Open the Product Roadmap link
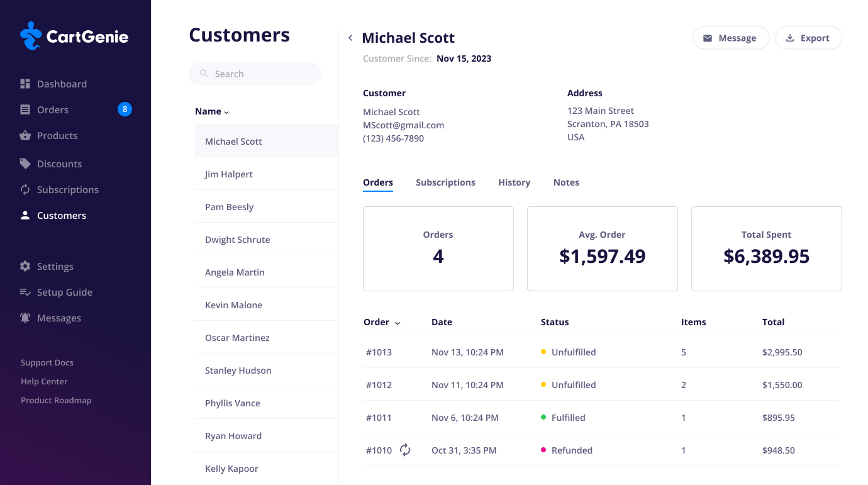This screenshot has width=868, height=485. [x=56, y=400]
